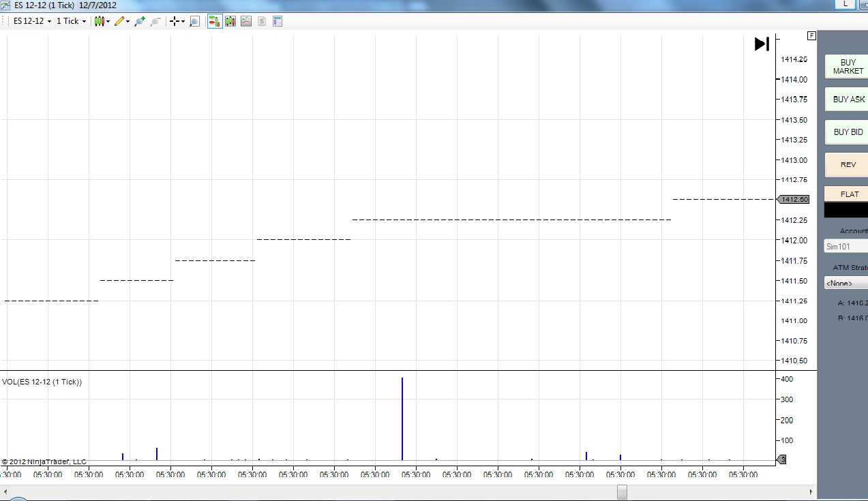Click the zoom in magnifier icon
Screen dimensions: 868x501
tap(140, 21)
